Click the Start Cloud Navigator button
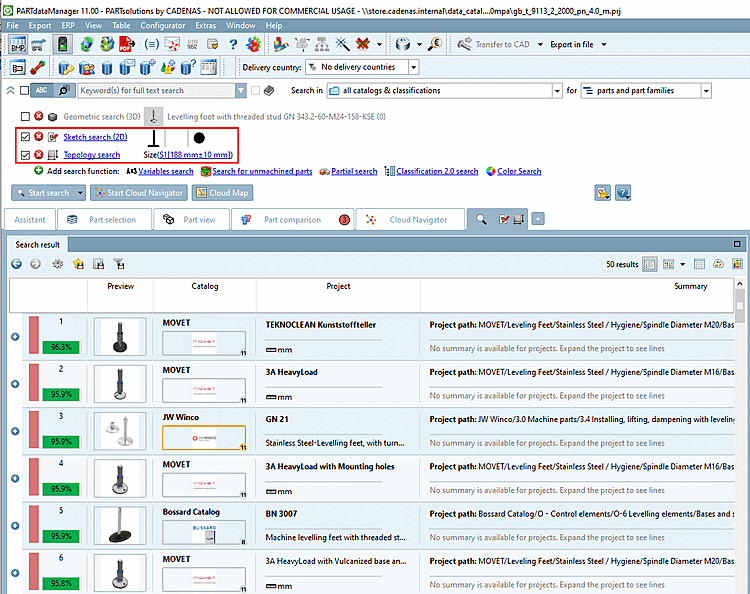Viewport: 750px width, 594px height. coord(137,193)
